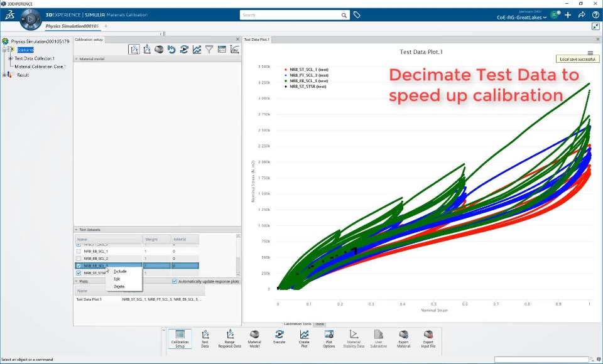Screen dimensions: 603x364
Task: Select the Test Data Plot.1 tab
Action: [x=257, y=40]
